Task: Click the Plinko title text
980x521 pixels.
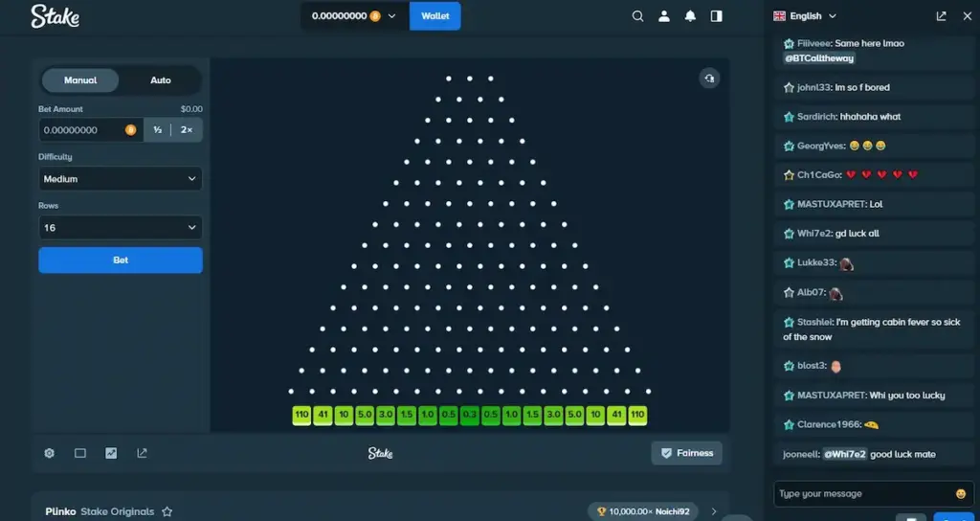Action: click(60, 511)
